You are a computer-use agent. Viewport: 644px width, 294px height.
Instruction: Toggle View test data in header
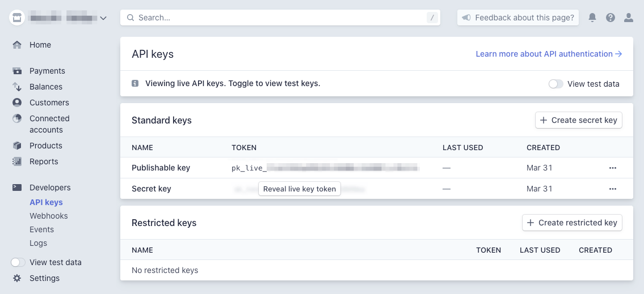pos(556,84)
